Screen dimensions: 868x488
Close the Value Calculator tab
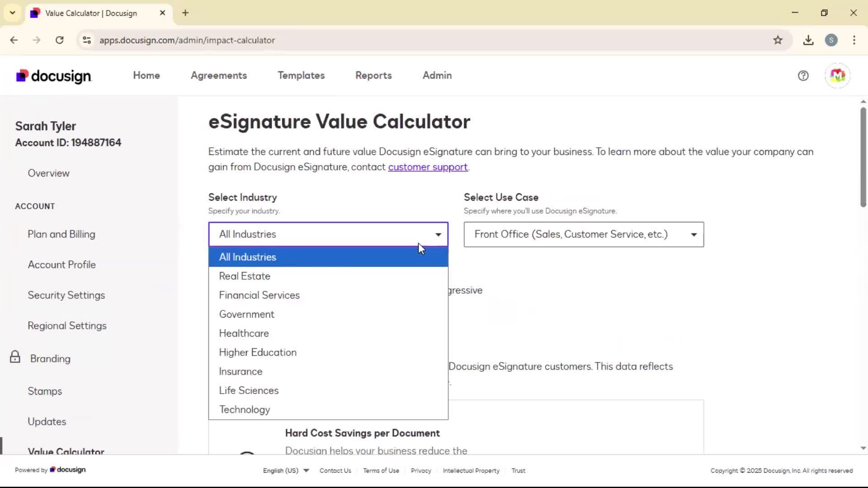point(162,13)
